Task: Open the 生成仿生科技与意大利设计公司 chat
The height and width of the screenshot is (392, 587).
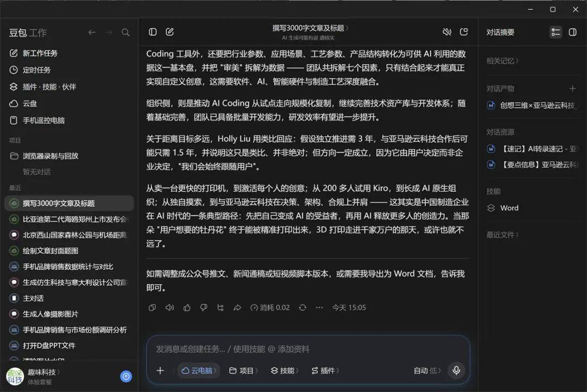Action: (69, 282)
